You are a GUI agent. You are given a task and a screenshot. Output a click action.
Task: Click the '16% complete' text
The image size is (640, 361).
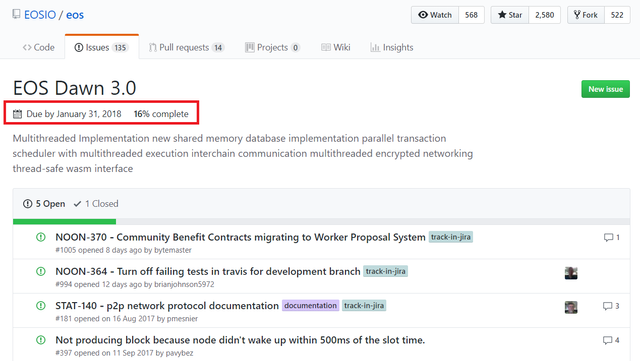click(161, 114)
